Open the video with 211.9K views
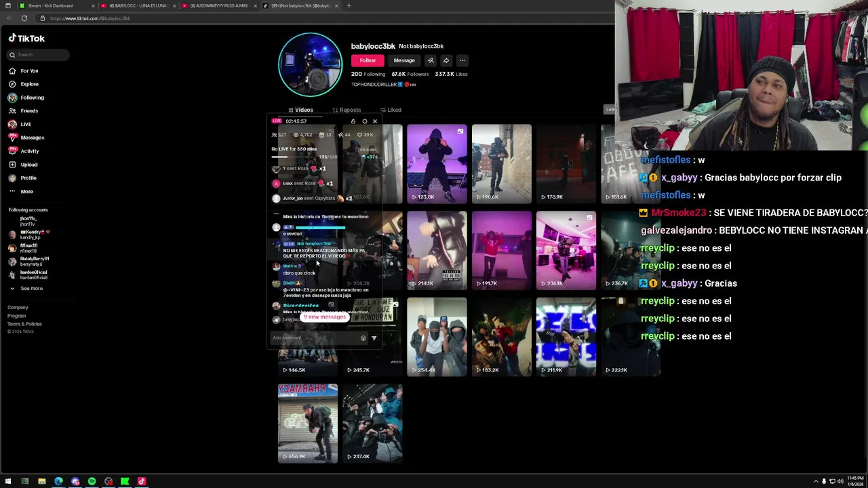 click(566, 337)
